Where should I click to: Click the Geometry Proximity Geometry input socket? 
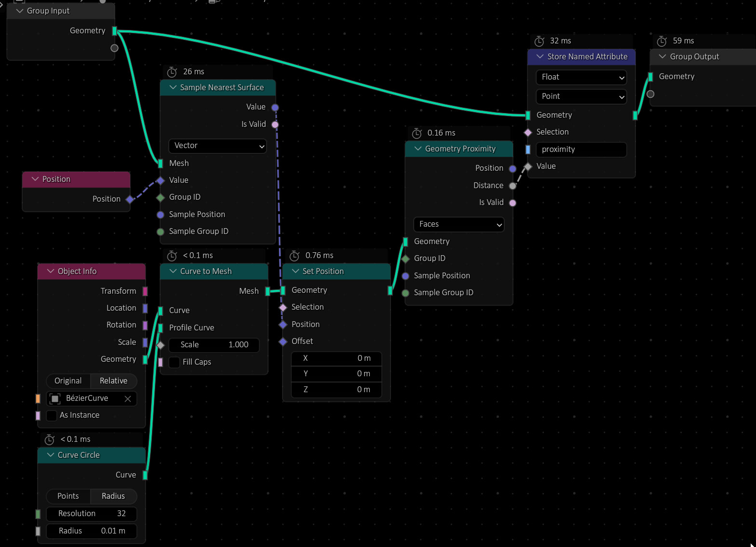point(405,242)
